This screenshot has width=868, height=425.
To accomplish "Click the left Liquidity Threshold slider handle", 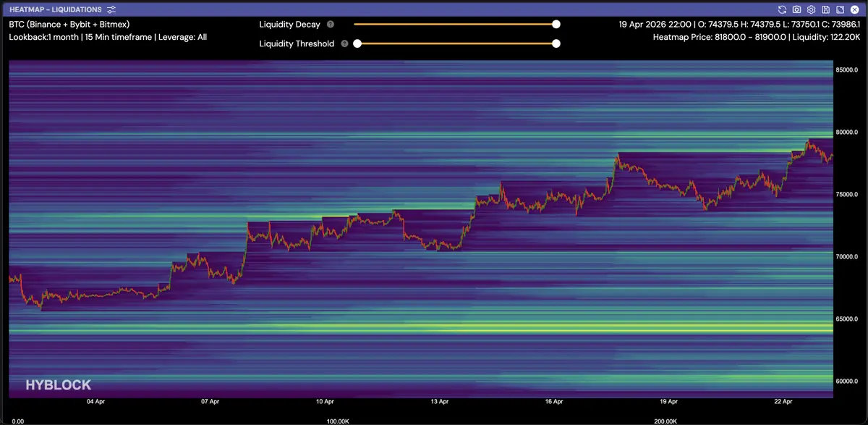I will 357,43.
